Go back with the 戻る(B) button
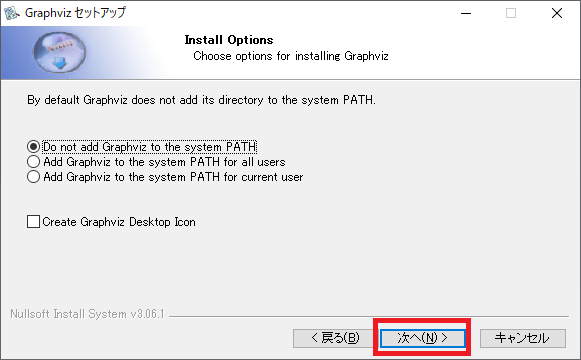581x360 pixels. 332,338
